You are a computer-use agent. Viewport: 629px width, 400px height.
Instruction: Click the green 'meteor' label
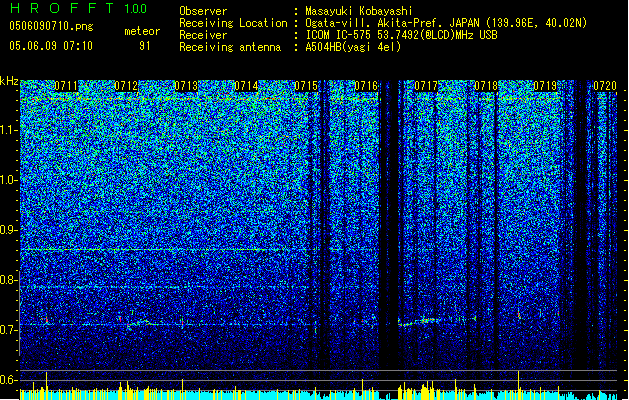point(142,31)
